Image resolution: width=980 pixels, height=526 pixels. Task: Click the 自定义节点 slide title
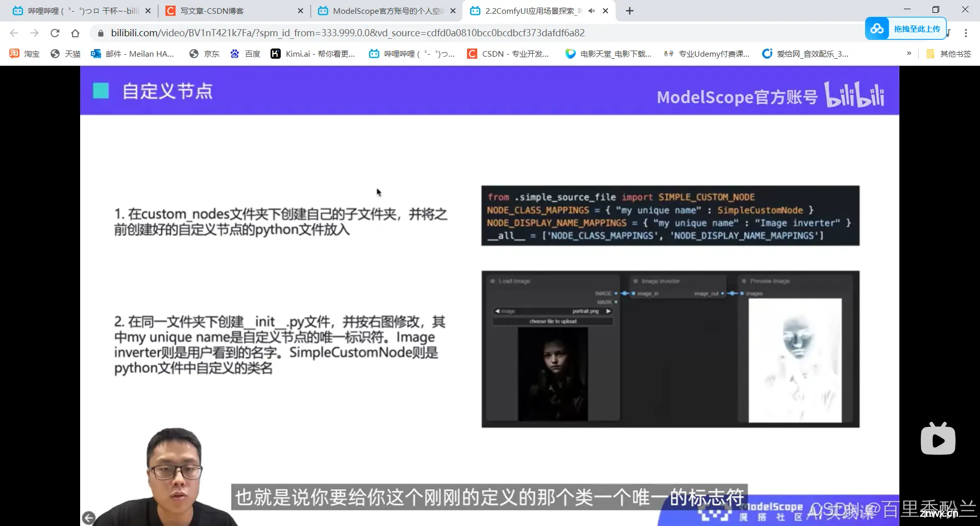pyautogui.click(x=167, y=91)
